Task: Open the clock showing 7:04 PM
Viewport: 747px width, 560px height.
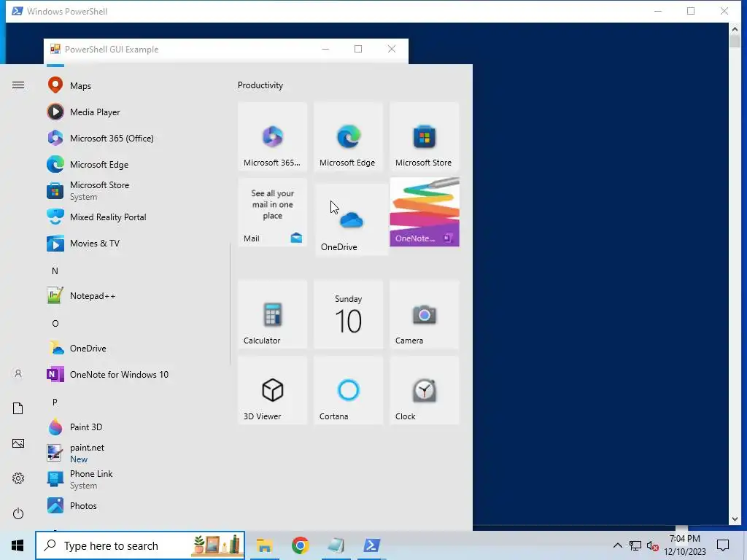Action: [685, 545]
